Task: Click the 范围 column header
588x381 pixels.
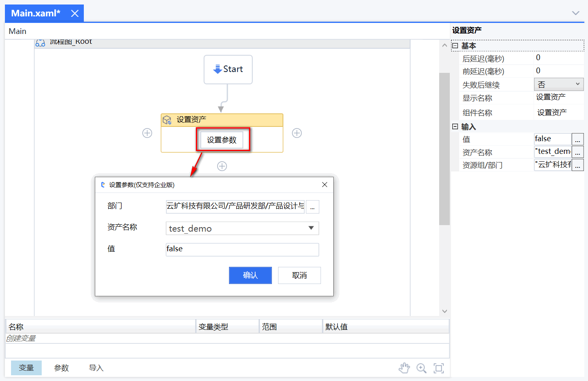Action: click(x=291, y=327)
